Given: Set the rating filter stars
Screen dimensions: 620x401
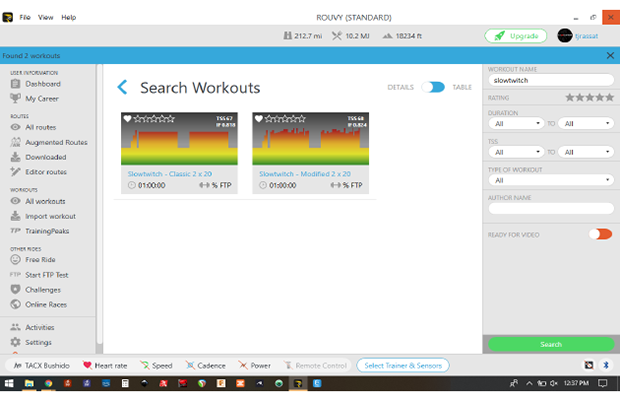Looking at the screenshot, I should (589, 98).
